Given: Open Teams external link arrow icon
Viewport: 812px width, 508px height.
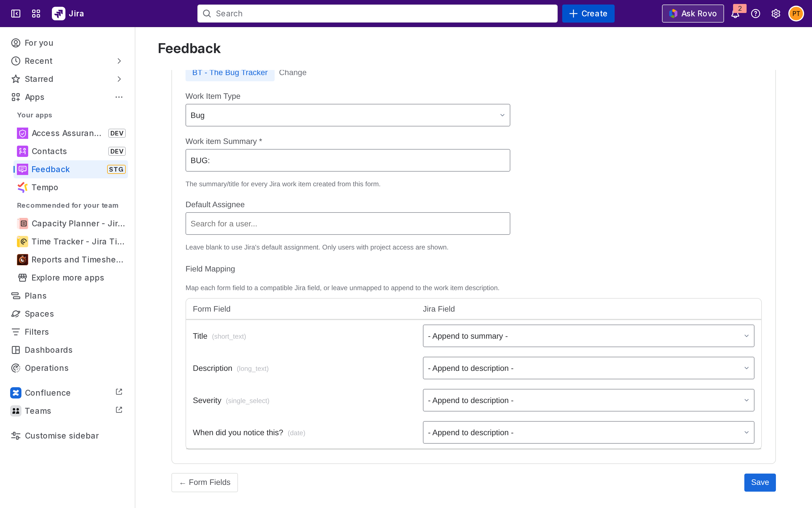Looking at the screenshot, I should pyautogui.click(x=119, y=410).
